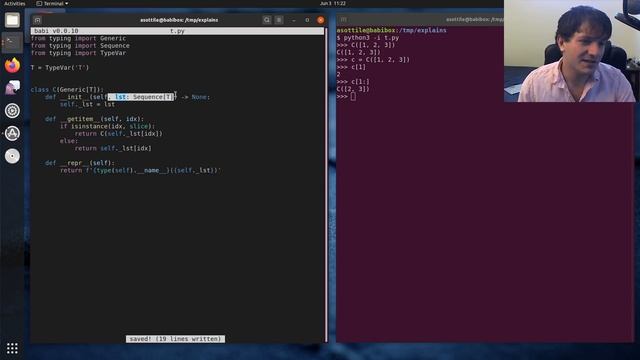The image size is (640, 360).
Task: Open Software Updater icon in dock
Action: pyautogui.click(x=12, y=133)
